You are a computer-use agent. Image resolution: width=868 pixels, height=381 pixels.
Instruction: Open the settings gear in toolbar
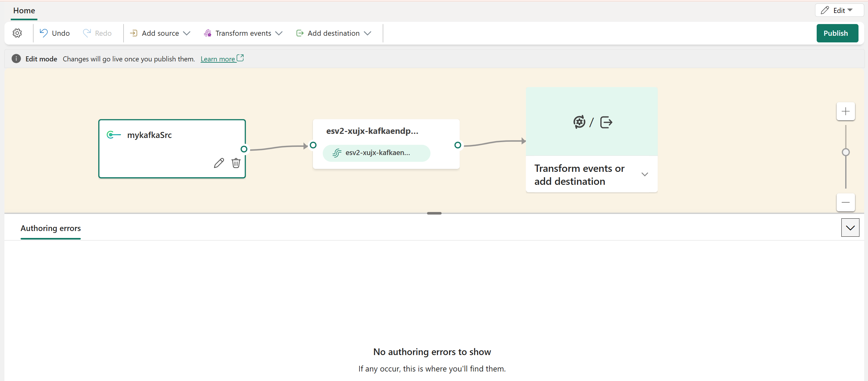pos(17,33)
